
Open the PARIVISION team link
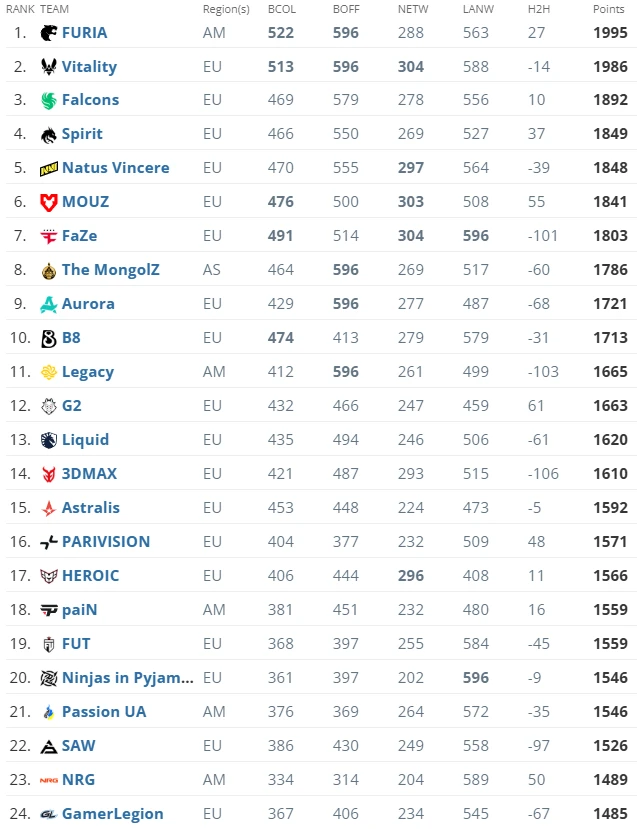106,542
